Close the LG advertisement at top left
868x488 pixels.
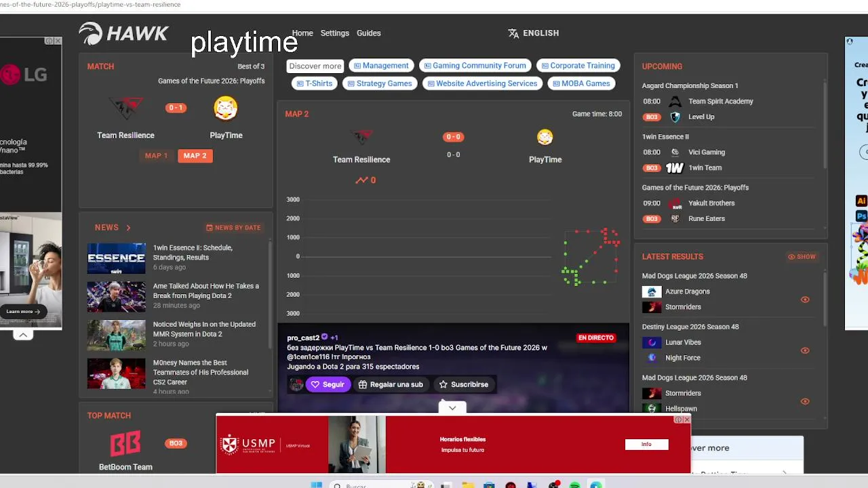click(x=58, y=41)
